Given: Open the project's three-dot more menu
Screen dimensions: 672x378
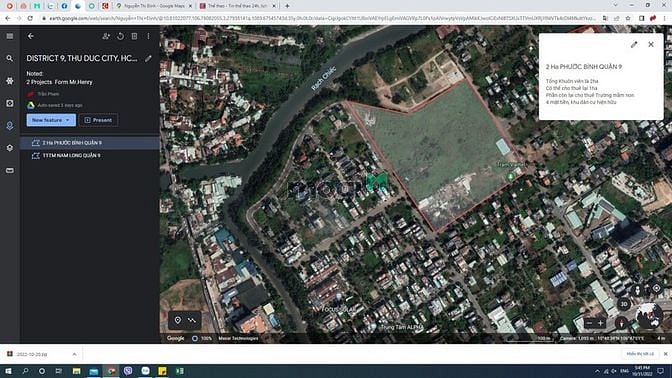Looking at the screenshot, I should (148, 36).
